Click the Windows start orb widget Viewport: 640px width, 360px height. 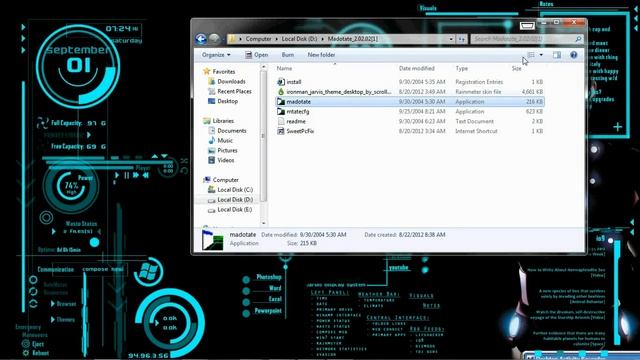point(148,271)
